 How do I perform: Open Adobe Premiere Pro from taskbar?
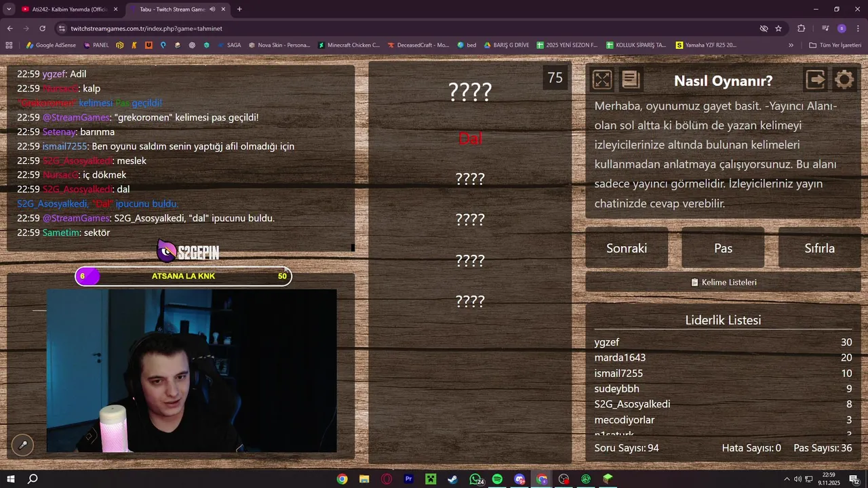(408, 479)
